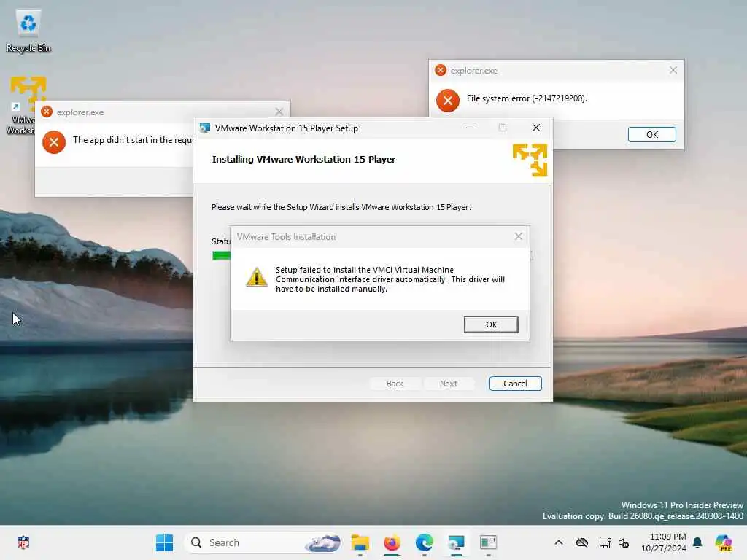The image size is (747, 560).
Task: Cancel the VMware Player setup
Action: click(x=515, y=384)
